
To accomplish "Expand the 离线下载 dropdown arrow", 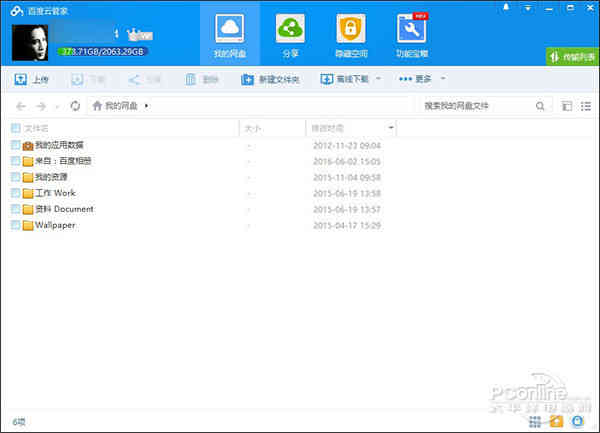I will (377, 78).
